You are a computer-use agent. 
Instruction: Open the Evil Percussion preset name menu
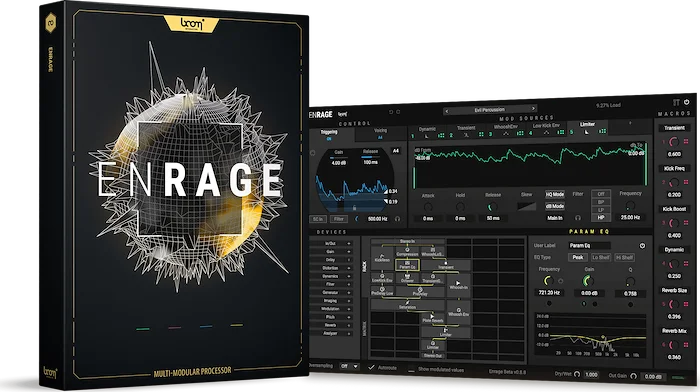(x=489, y=109)
